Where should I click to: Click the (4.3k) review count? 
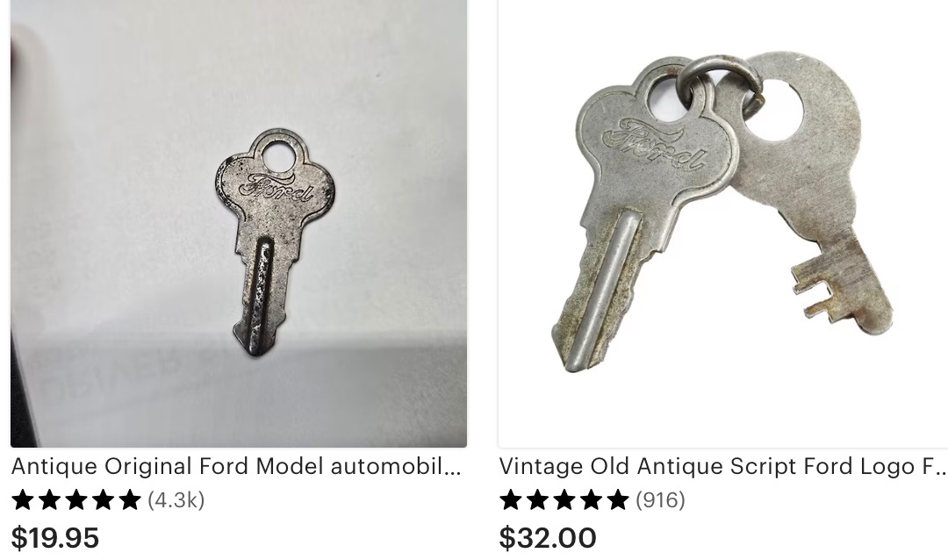(176, 500)
